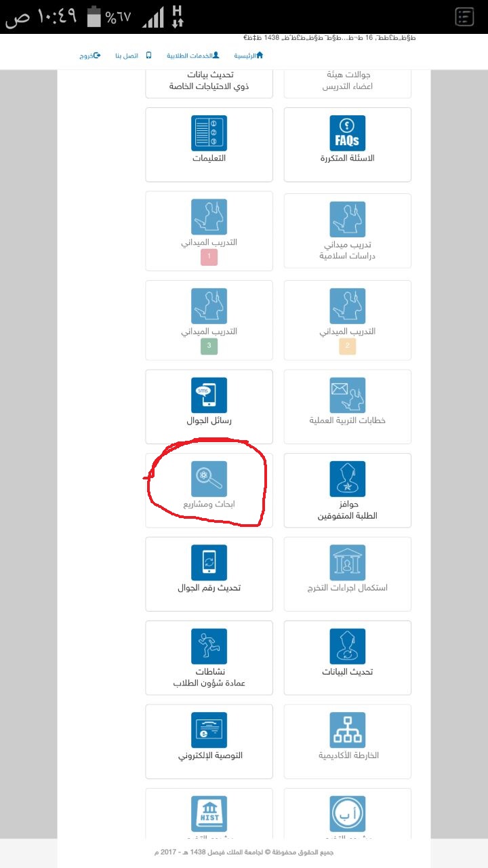Open الخارطة الأكاديمية hierarchy chart icon

pos(347,730)
